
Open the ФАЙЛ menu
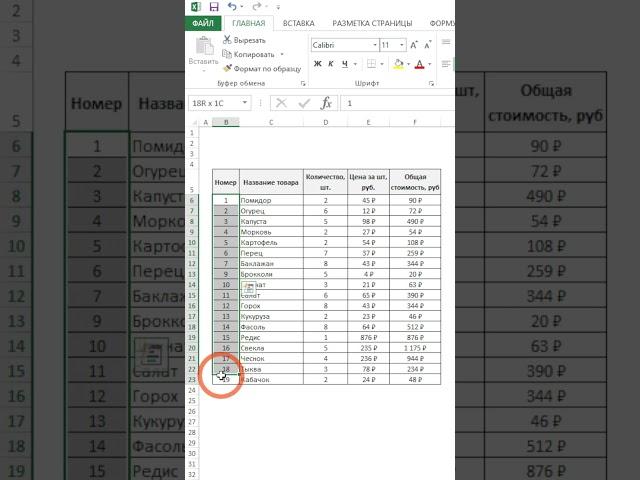click(204, 23)
